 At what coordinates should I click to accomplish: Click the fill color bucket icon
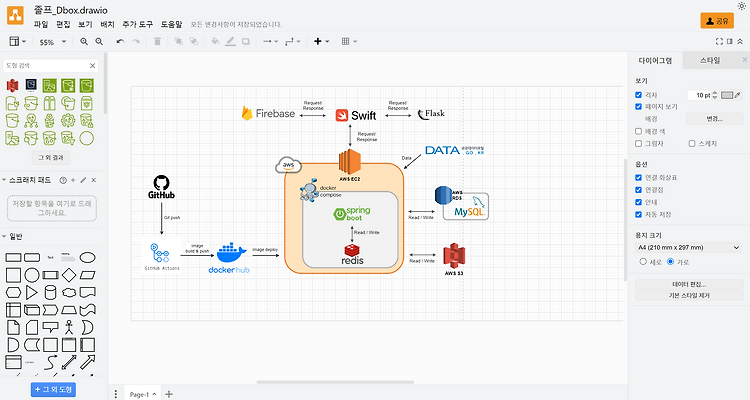tap(215, 42)
